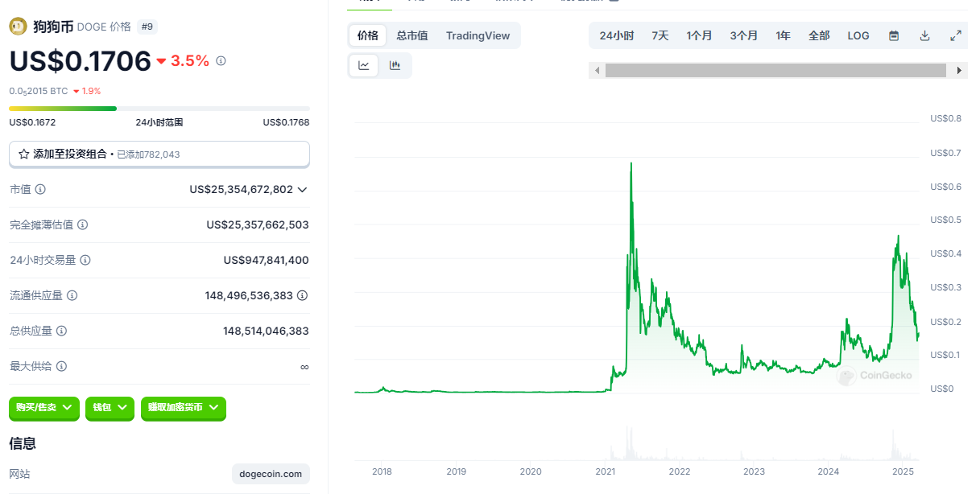Viewport: 980px width, 494px height.
Task: Click the 0.0₅2015 BTC price text
Action: [x=39, y=91]
